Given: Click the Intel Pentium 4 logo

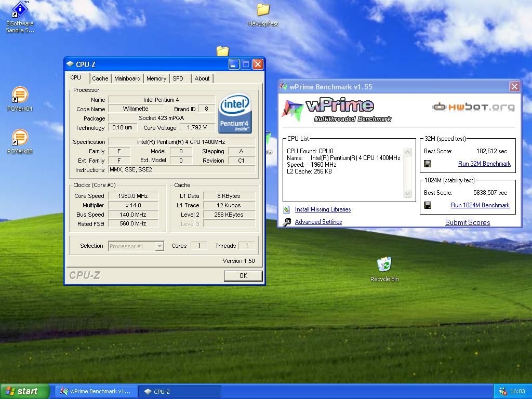Looking at the screenshot, I should [235, 113].
